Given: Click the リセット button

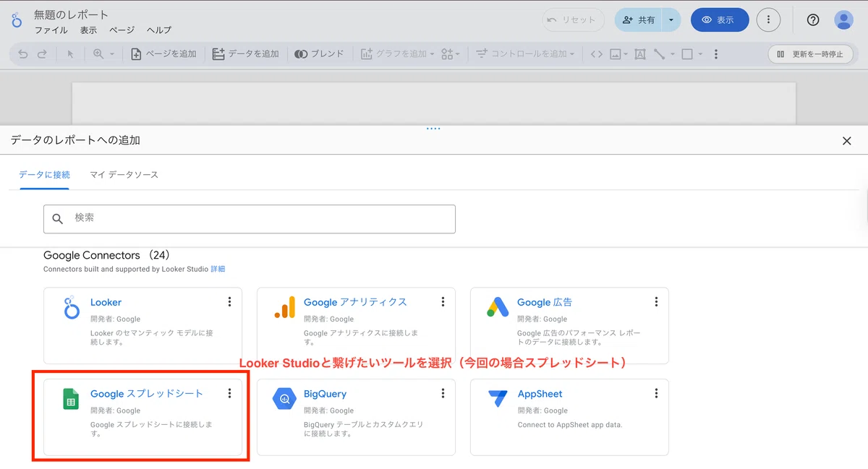Looking at the screenshot, I should tap(574, 20).
